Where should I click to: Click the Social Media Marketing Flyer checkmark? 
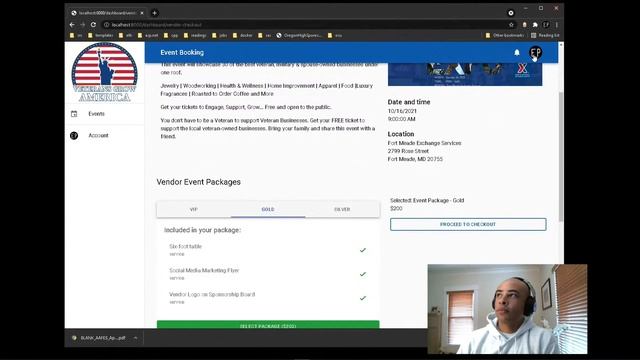click(x=362, y=274)
